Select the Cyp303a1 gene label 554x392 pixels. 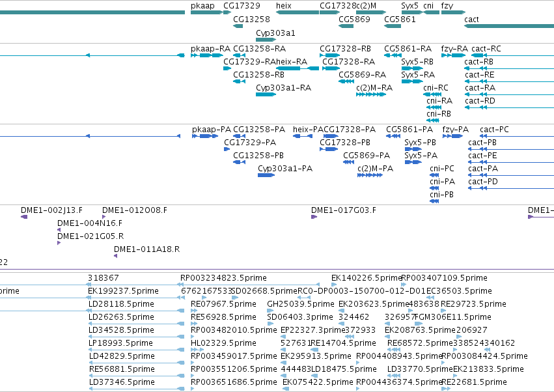275,33
